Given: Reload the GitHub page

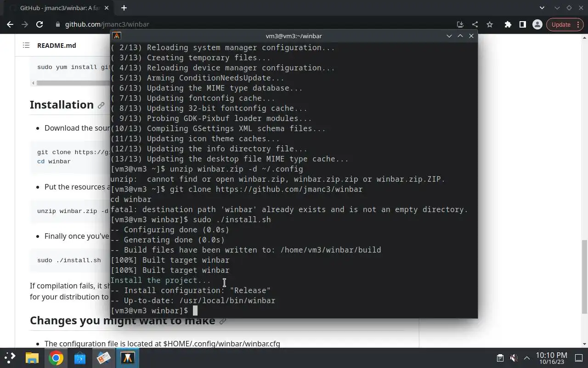Looking at the screenshot, I should point(40,24).
